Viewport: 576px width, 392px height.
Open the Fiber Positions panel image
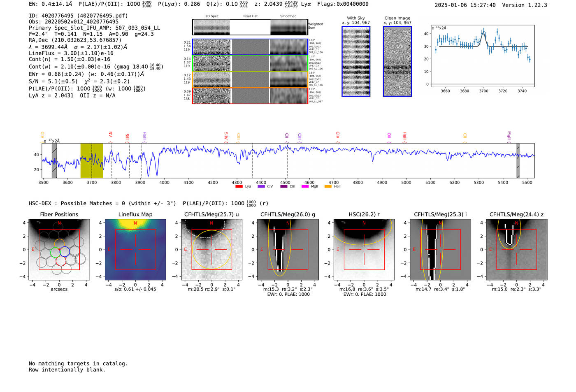[x=59, y=249]
